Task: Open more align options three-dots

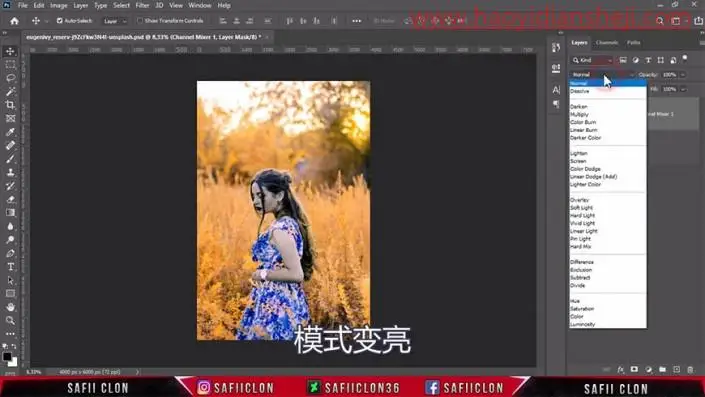Action: tap(357, 21)
